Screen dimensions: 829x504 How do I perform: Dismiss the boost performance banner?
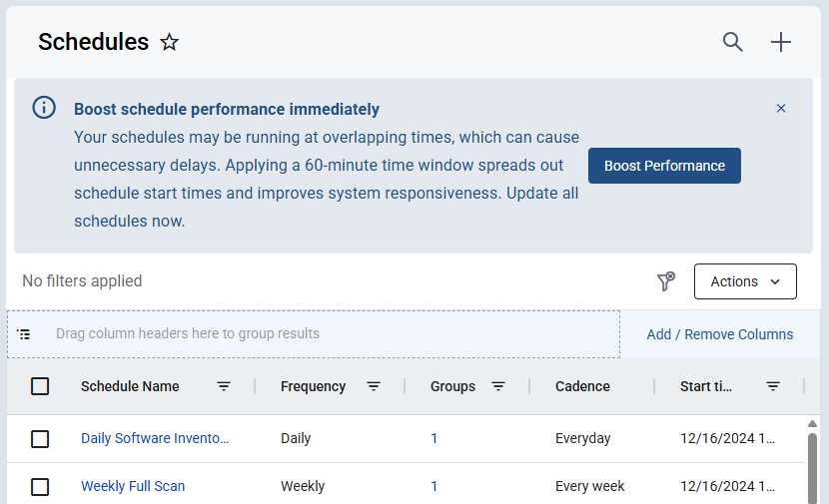click(781, 109)
